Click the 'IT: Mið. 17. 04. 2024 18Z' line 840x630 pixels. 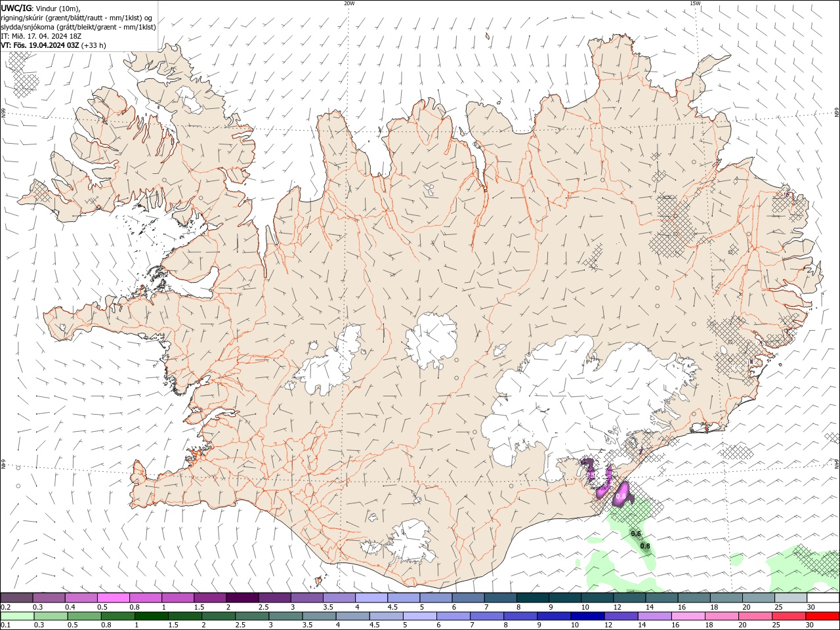point(41,36)
